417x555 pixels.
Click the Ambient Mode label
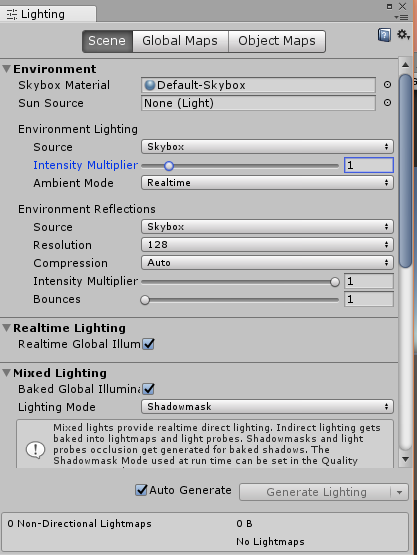tap(73, 183)
